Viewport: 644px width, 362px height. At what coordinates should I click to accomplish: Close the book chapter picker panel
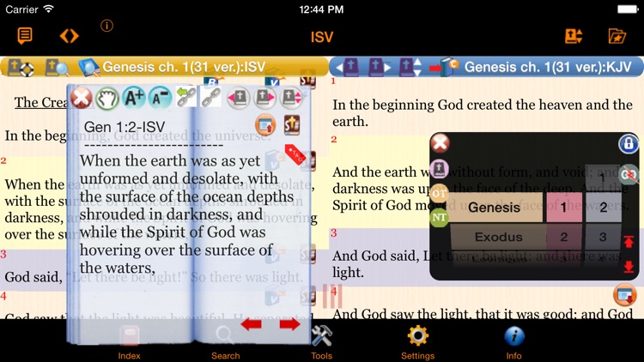(440, 143)
